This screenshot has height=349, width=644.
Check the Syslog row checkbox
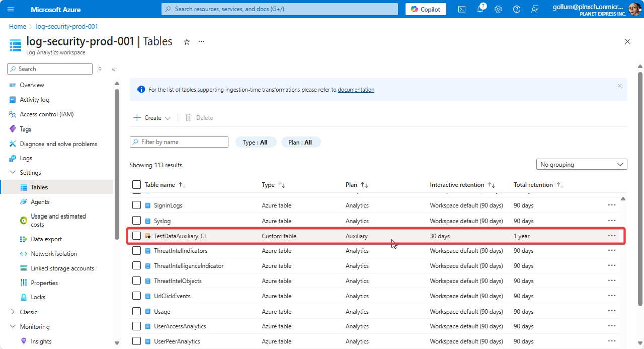(136, 221)
